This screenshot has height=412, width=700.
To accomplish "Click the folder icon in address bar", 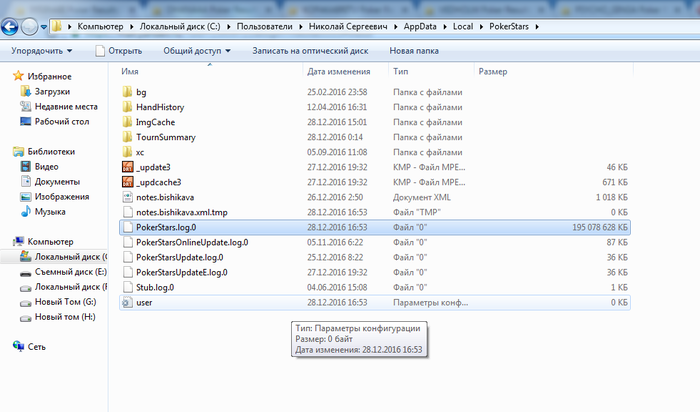I will 57,26.
